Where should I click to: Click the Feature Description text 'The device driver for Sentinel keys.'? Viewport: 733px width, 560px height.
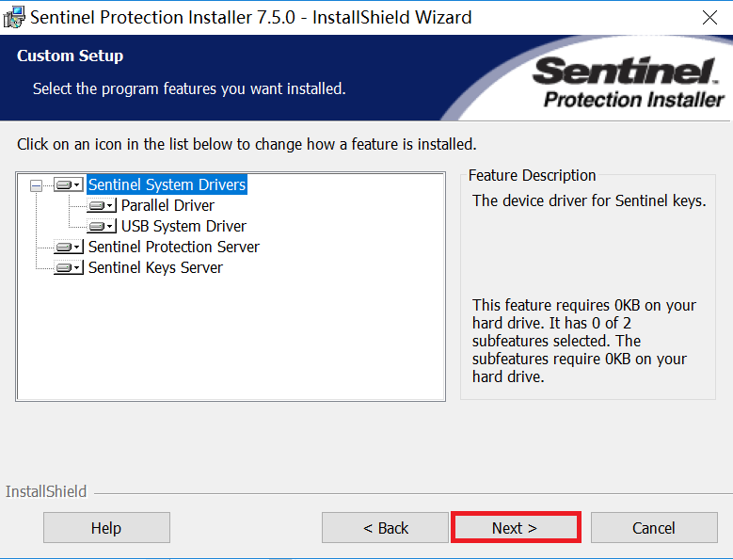point(589,200)
